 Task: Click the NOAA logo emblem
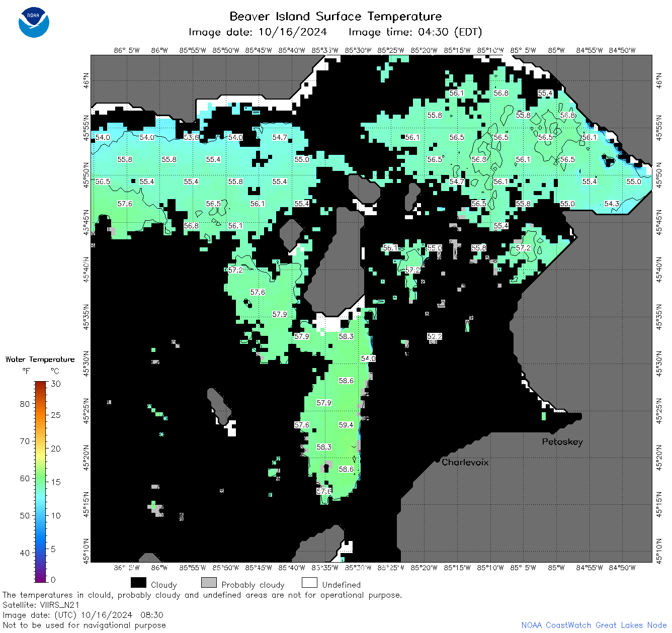click(x=34, y=23)
